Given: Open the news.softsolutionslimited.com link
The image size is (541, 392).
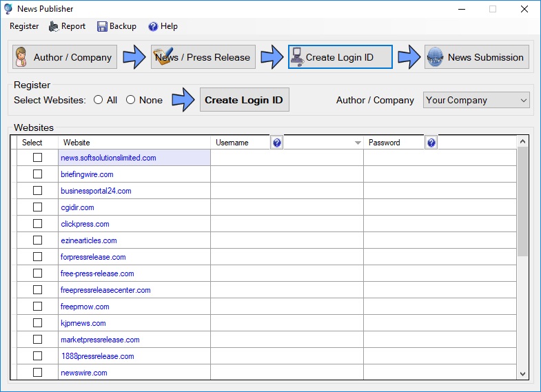Looking at the screenshot, I should point(108,158).
